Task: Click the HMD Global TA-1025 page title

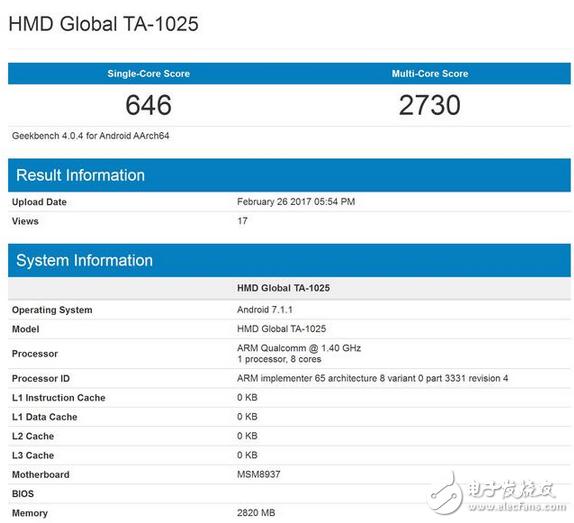Action: click(103, 24)
